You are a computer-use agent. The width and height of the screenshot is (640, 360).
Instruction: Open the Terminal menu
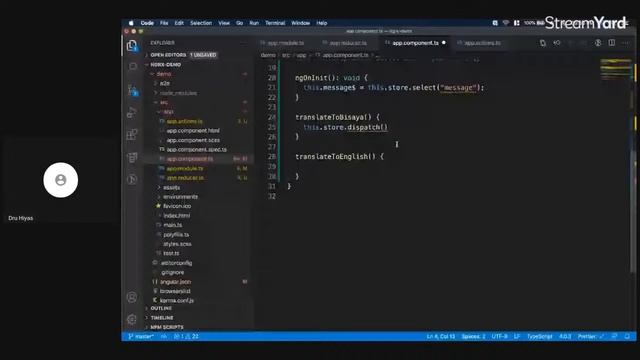275,23
